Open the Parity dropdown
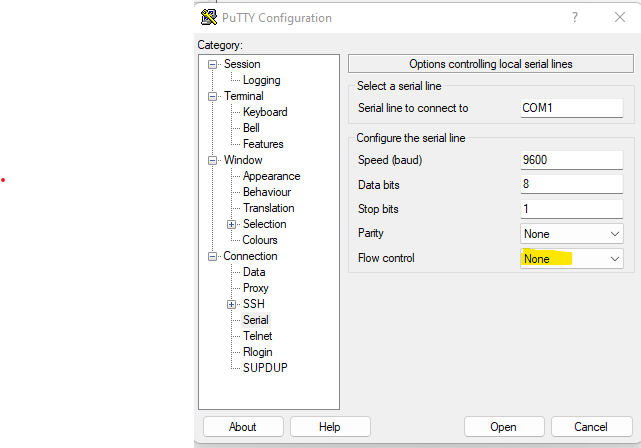 click(x=571, y=233)
